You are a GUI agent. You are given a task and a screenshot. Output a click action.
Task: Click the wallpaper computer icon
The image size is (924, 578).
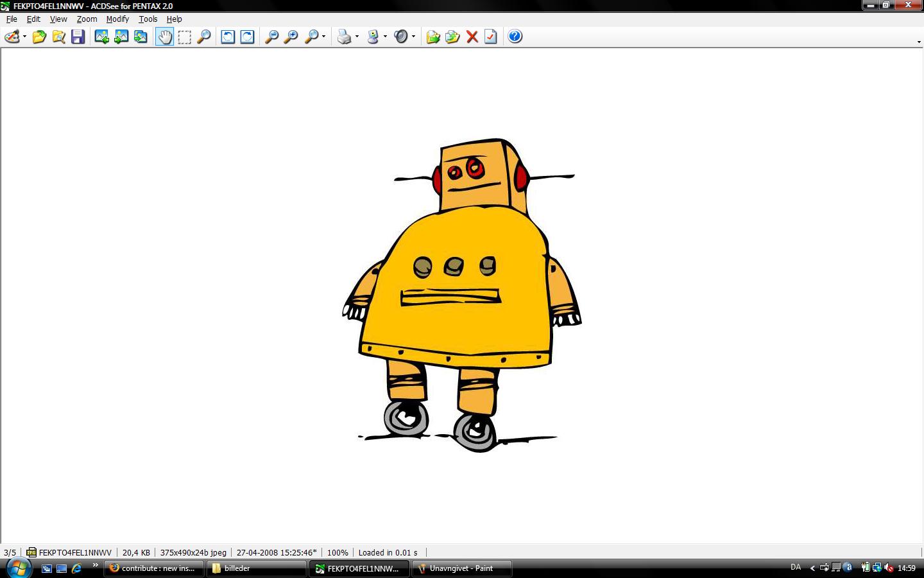click(x=373, y=37)
